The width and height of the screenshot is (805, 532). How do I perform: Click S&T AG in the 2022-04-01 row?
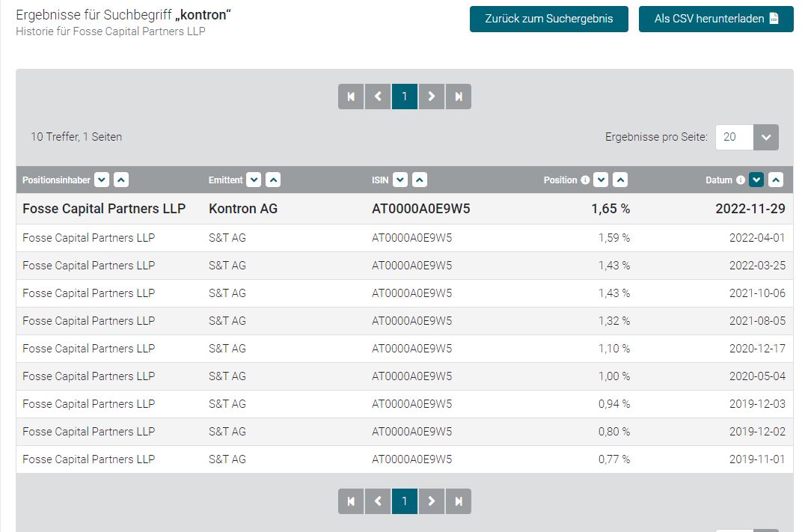[227, 238]
